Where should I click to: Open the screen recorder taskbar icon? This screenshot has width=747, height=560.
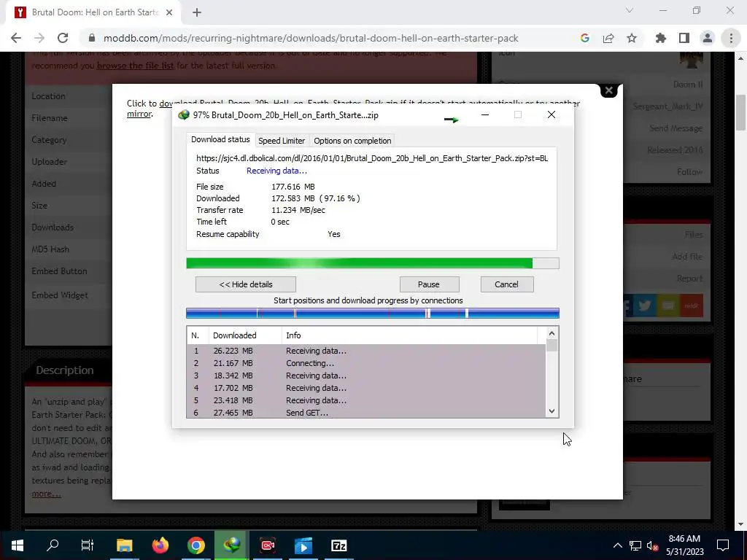(268, 545)
